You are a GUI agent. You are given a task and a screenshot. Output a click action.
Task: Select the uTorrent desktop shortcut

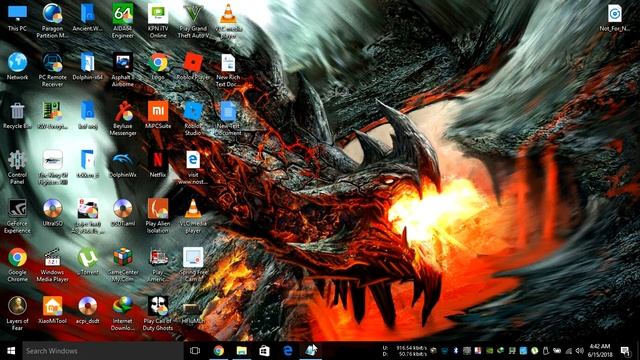coord(87,262)
